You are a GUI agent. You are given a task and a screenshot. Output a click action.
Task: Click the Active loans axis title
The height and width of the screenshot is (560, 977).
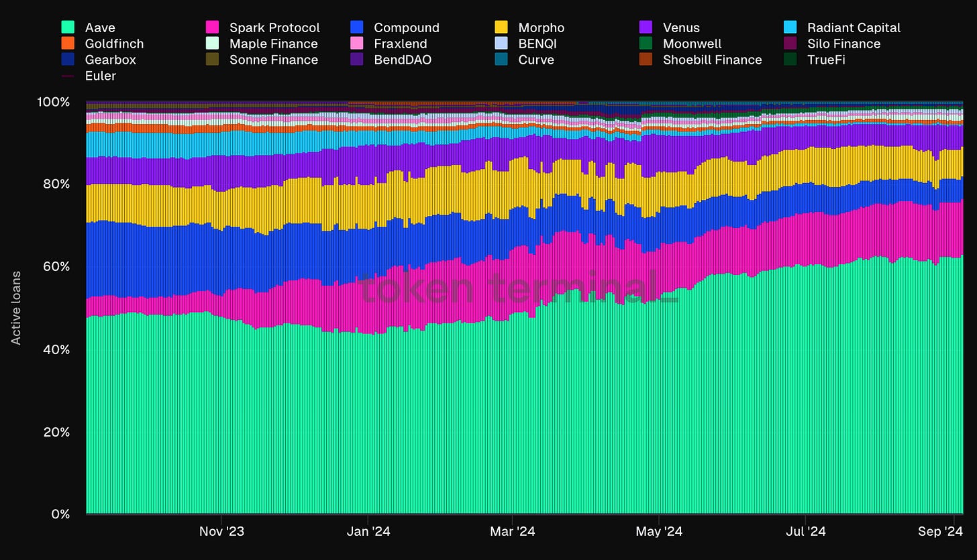(x=16, y=308)
